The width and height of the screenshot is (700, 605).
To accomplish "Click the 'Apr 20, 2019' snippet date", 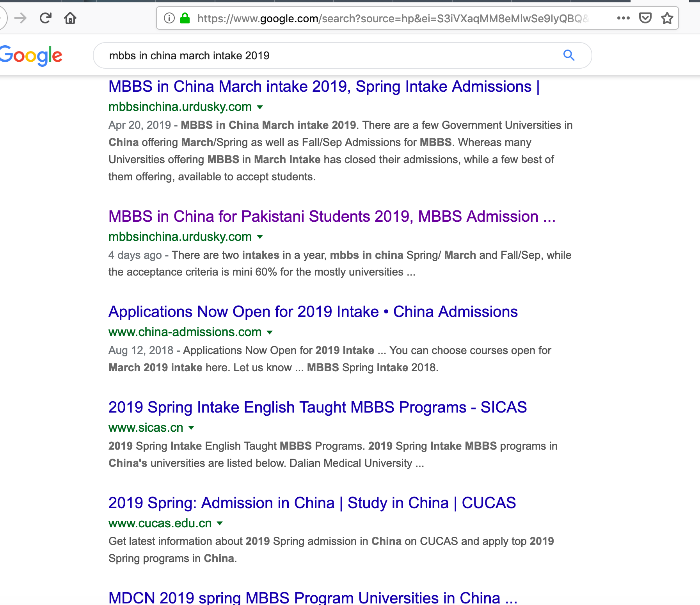I will (140, 125).
